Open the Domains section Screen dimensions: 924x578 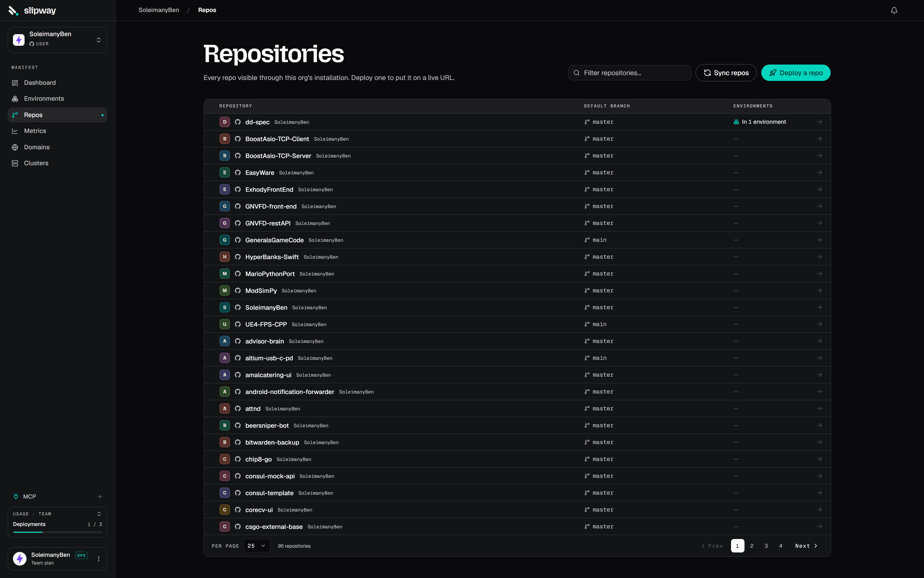pos(57,147)
